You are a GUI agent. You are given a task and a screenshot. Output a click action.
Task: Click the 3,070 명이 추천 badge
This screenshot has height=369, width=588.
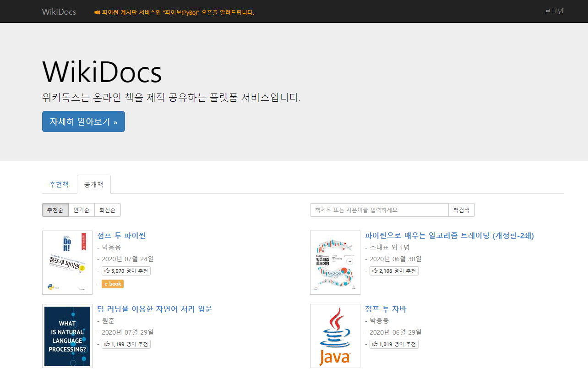(126, 271)
